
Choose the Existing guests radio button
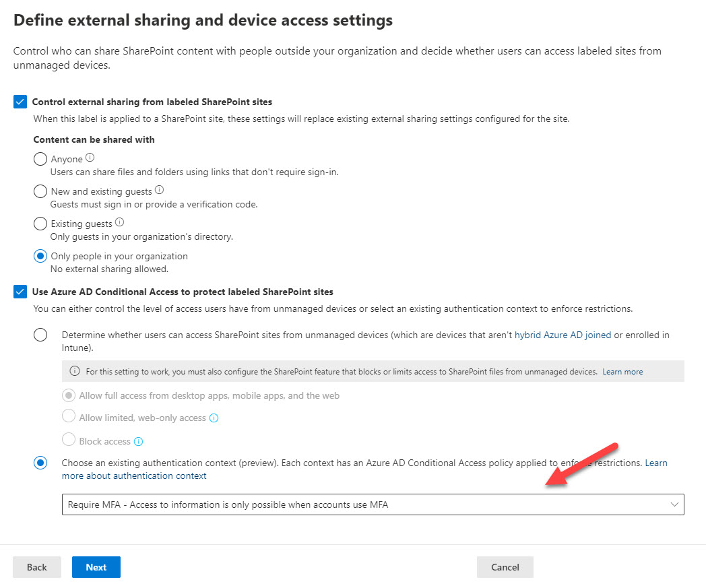coord(40,224)
